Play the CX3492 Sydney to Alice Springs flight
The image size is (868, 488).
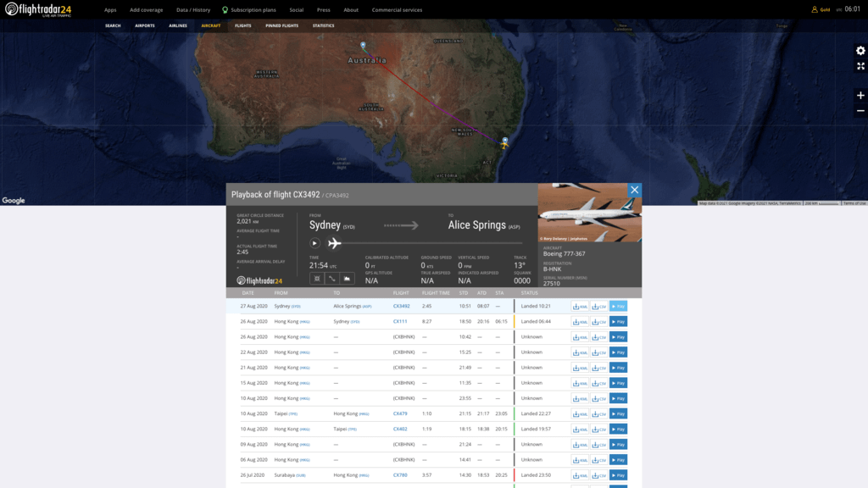[618, 306]
